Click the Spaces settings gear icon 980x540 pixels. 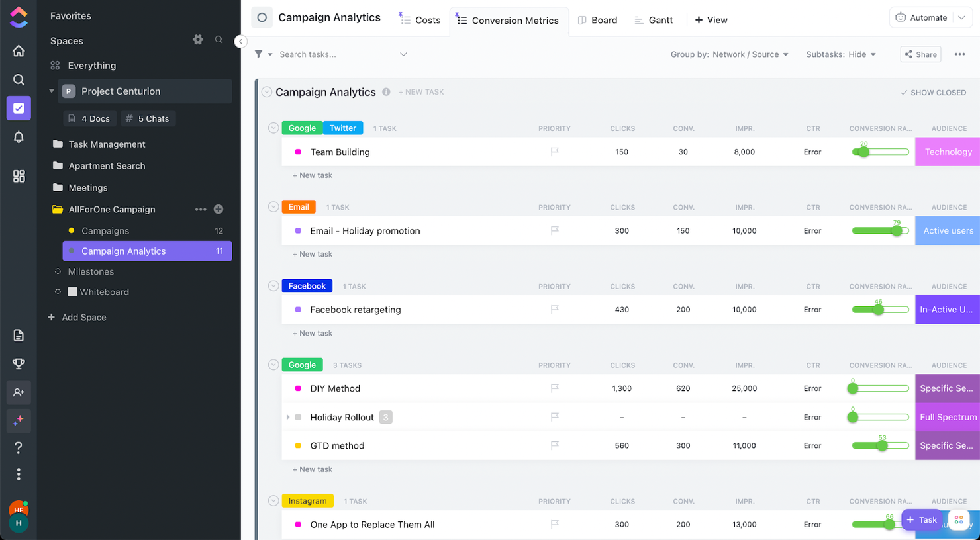coord(198,40)
